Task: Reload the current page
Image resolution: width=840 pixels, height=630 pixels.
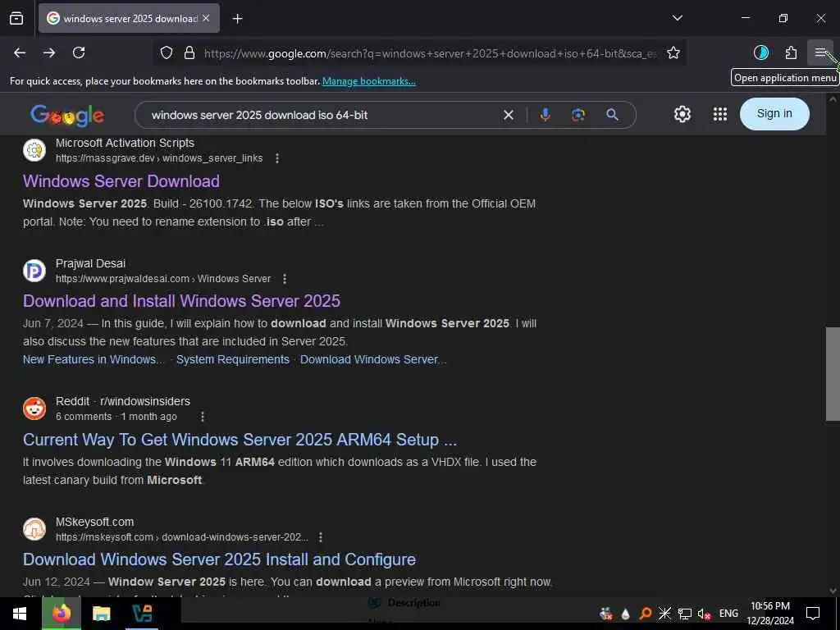Action: [79, 52]
